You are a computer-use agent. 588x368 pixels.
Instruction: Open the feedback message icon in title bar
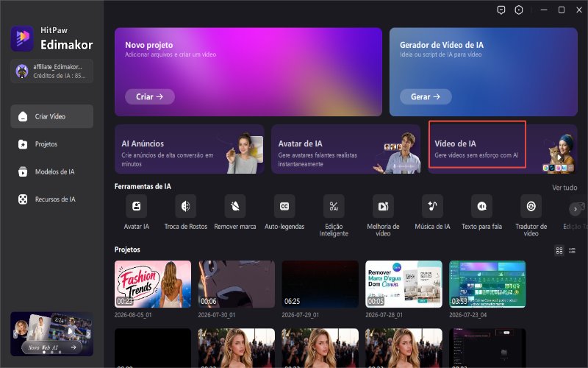501,10
